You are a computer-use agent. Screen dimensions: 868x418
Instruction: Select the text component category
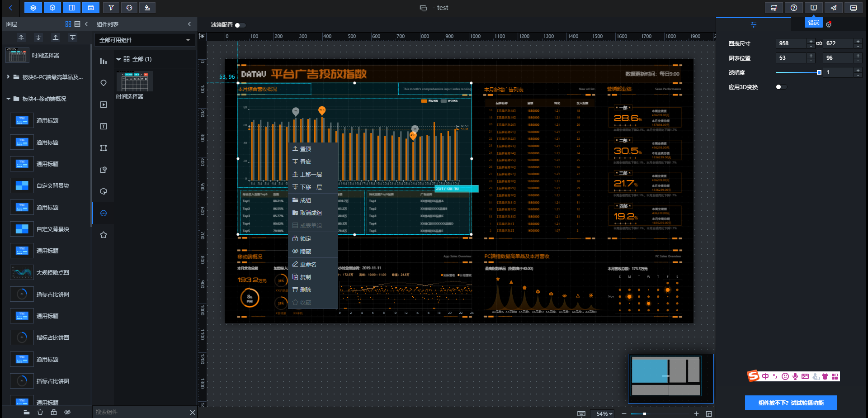click(x=104, y=126)
